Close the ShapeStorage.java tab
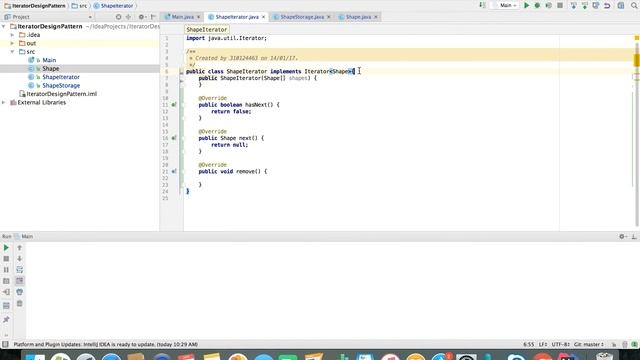The width and height of the screenshot is (640, 360). pos(329,17)
